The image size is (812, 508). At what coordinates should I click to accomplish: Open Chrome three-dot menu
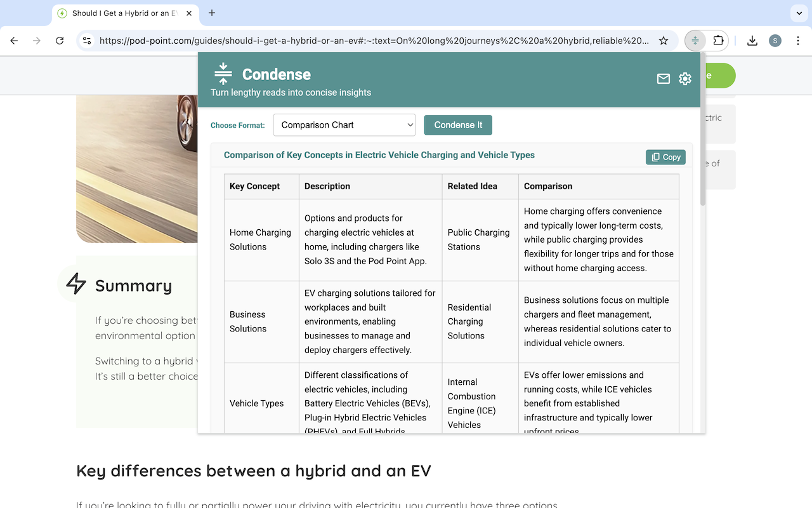(x=798, y=41)
